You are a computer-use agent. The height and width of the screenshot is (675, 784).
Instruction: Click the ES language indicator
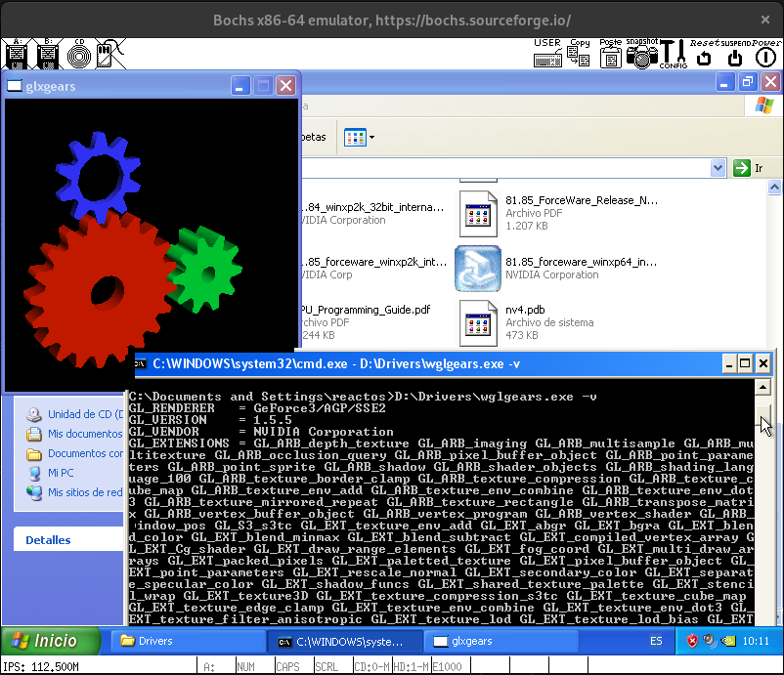[656, 641]
